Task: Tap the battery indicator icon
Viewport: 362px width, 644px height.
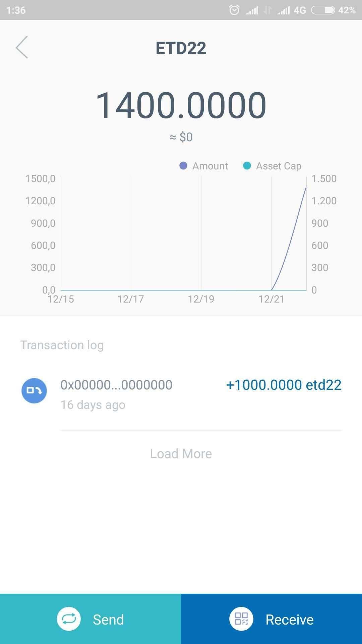Action: point(323,10)
